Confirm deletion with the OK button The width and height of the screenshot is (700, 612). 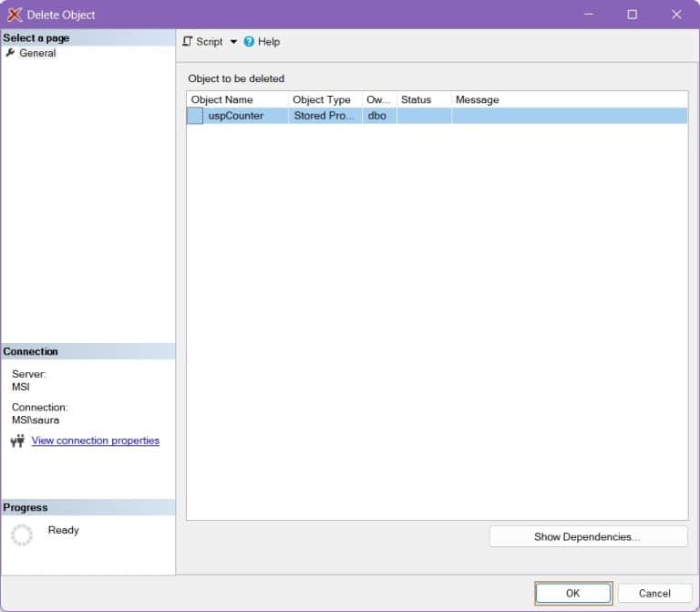pyautogui.click(x=573, y=593)
